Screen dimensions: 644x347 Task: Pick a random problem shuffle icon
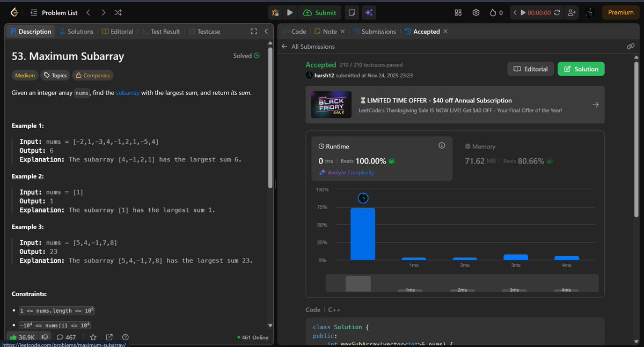pyautogui.click(x=118, y=12)
